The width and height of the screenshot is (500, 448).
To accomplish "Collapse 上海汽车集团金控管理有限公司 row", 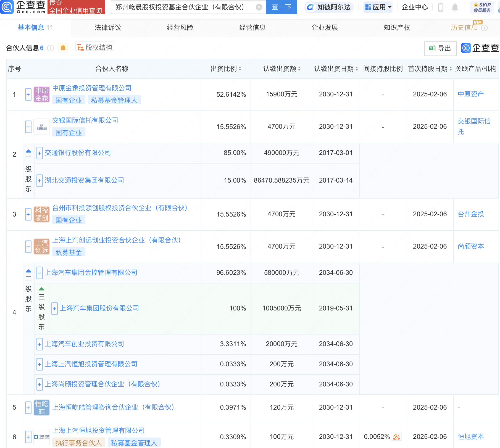I will point(40,273).
